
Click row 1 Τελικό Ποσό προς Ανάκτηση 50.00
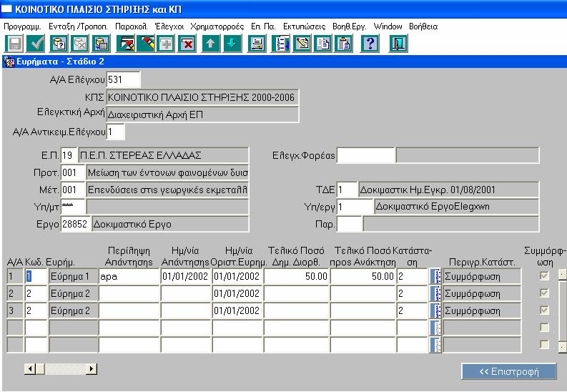tap(363, 277)
